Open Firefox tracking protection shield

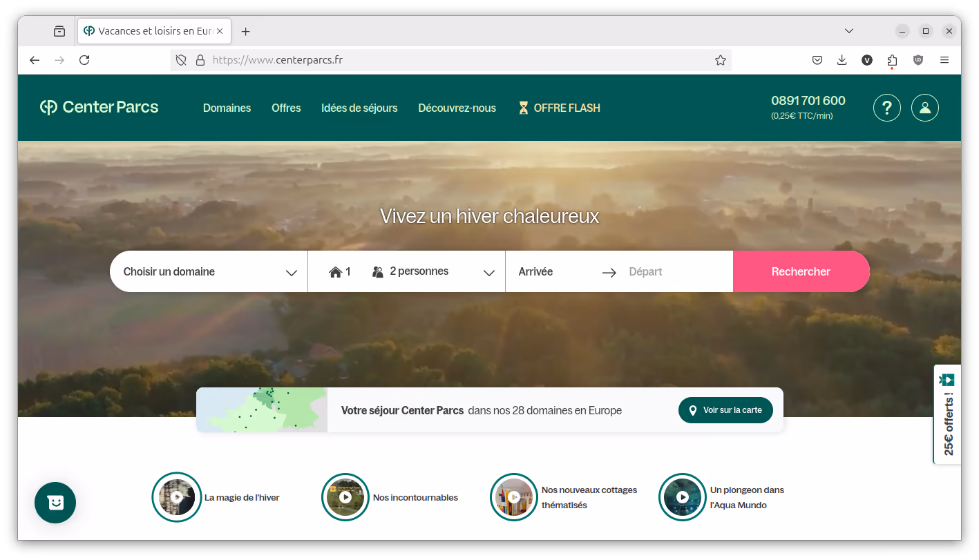point(181,60)
